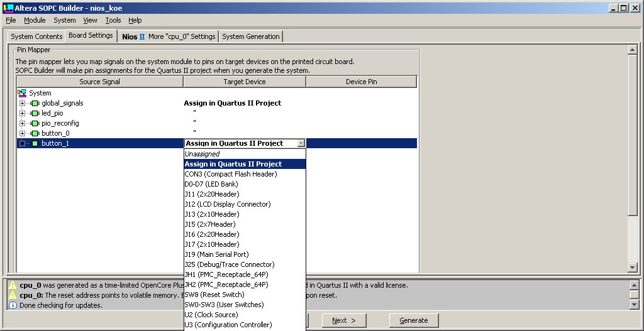Click the led_pio module icon

tap(35, 113)
